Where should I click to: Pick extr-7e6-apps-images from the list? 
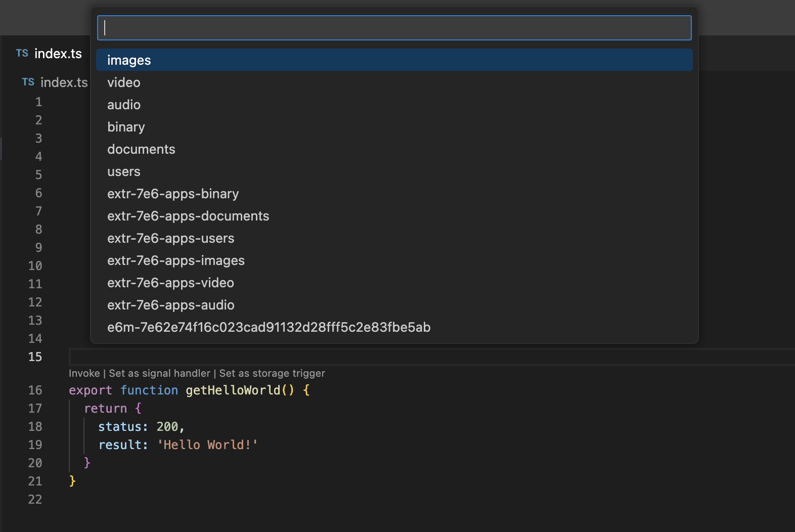pyautogui.click(x=176, y=260)
